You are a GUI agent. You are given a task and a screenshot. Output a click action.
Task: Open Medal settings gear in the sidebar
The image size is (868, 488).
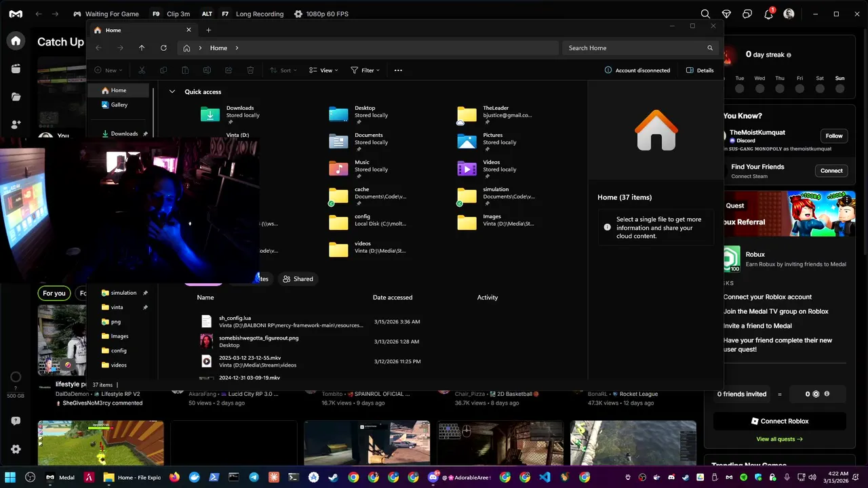pyautogui.click(x=16, y=449)
